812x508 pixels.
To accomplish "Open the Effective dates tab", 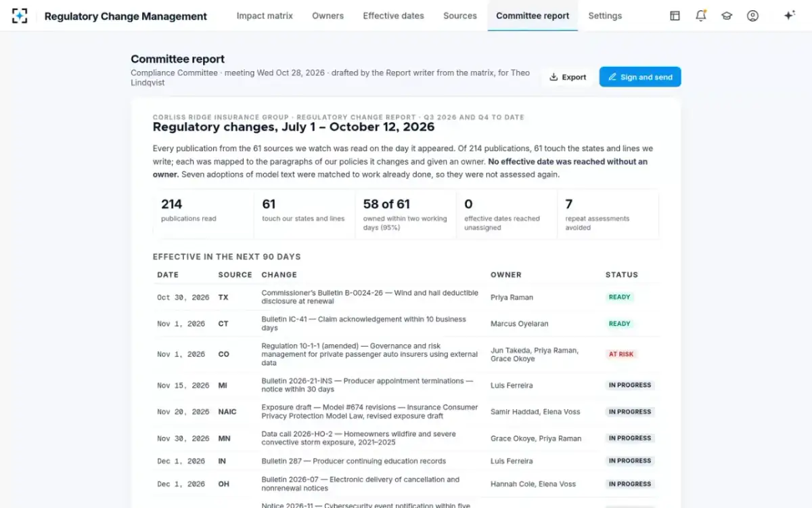I will click(x=393, y=16).
